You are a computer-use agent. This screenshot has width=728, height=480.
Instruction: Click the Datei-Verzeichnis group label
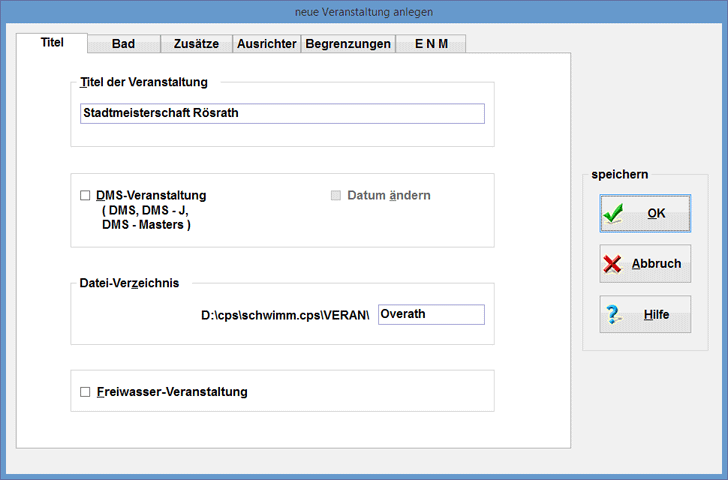129,283
